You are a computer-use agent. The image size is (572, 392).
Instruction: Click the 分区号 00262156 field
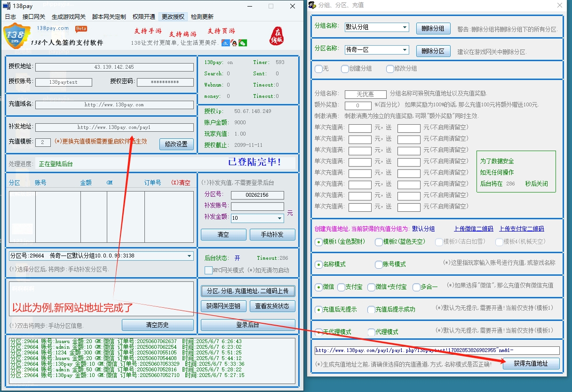pos(257,195)
